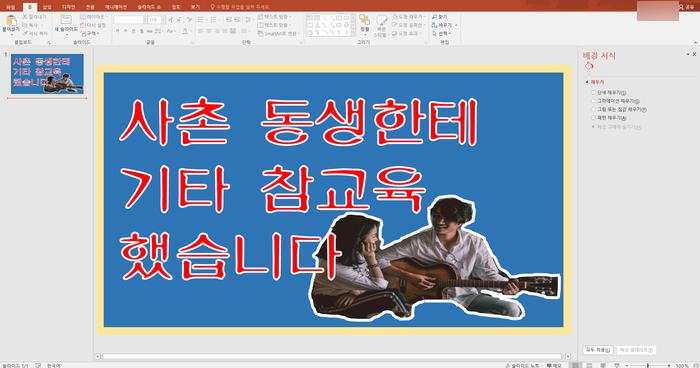Screen dimensions: 700x368
Task: Click the Quick Styles (빠른 스타일) button
Action: pos(381,26)
